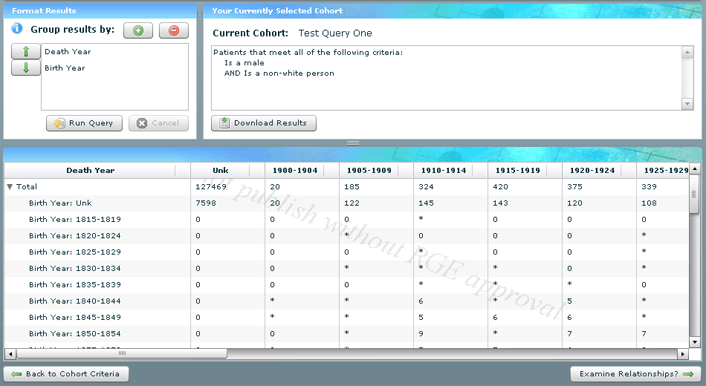Click the Cancel button
Image resolution: width=706 pixels, height=386 pixels.
click(158, 123)
